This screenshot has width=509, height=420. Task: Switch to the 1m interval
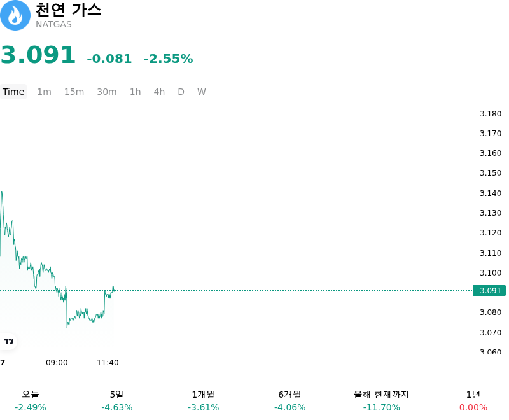coord(44,92)
